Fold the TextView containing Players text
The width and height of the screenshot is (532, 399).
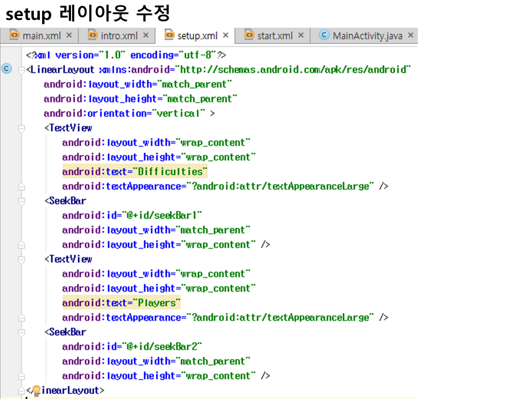(22, 259)
